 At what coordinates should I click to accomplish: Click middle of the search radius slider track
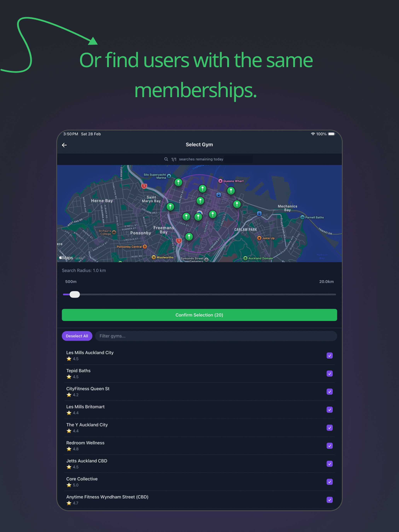point(199,294)
